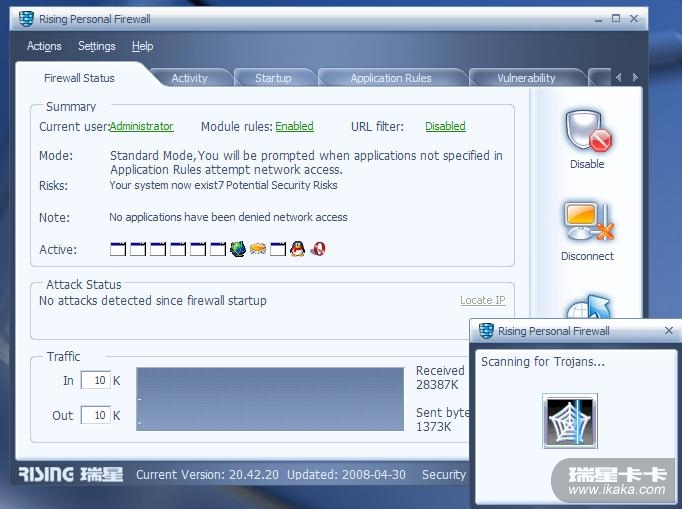Select the window icon beside the QQ penguin

(278, 249)
